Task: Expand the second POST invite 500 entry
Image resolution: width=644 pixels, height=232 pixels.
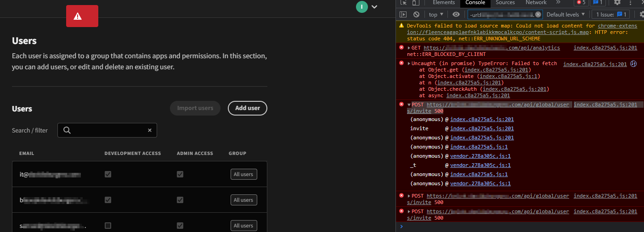Action: (x=409, y=196)
